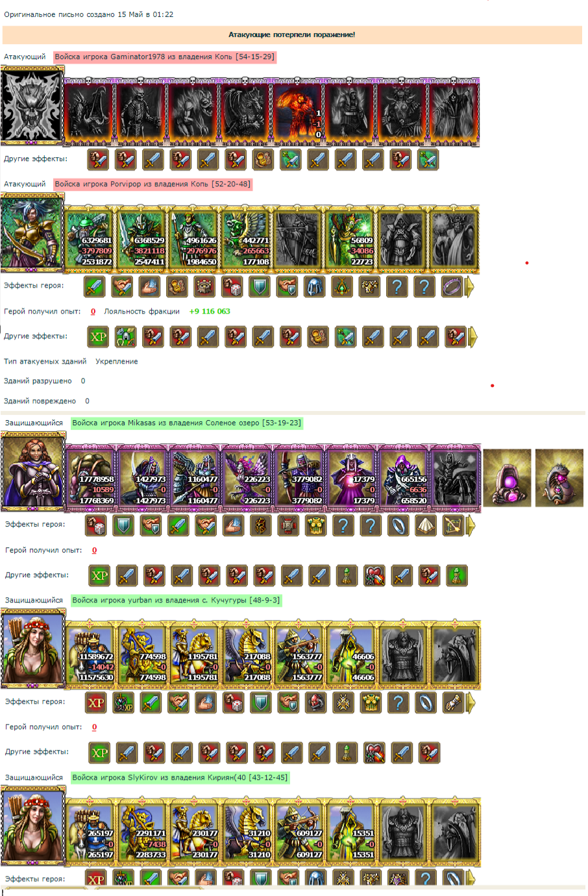Screen dimensions: 588x896
Task: Click the heart icon in Mikasas other effects
Action: coord(374,575)
